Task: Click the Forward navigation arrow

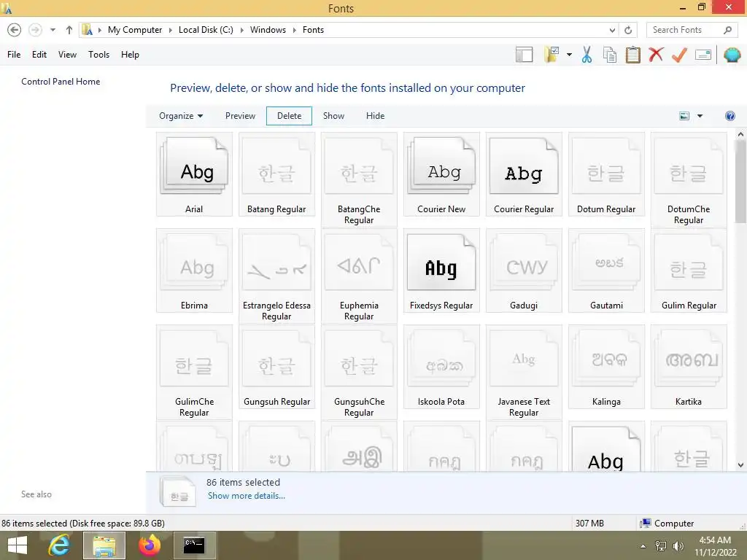Action: (35, 30)
